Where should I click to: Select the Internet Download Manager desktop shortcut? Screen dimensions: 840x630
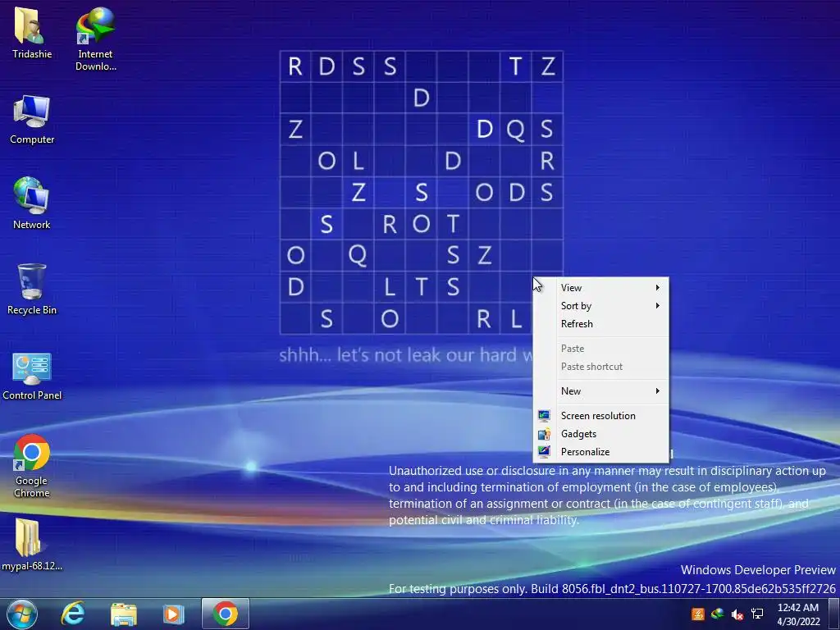(95, 38)
